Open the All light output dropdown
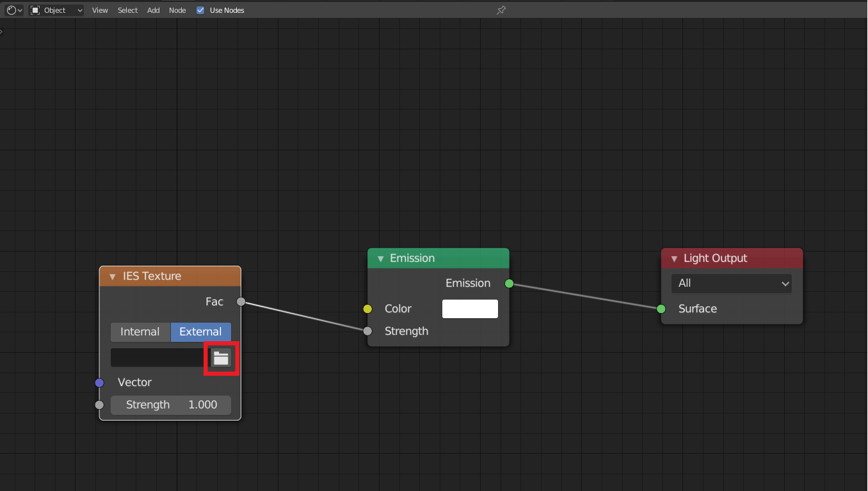 (x=731, y=283)
